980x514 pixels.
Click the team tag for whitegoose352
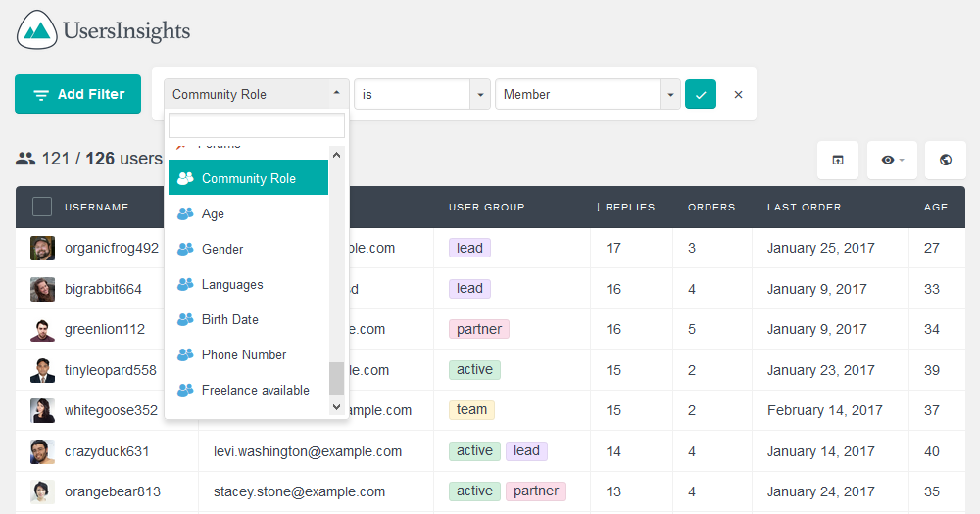(x=471, y=409)
